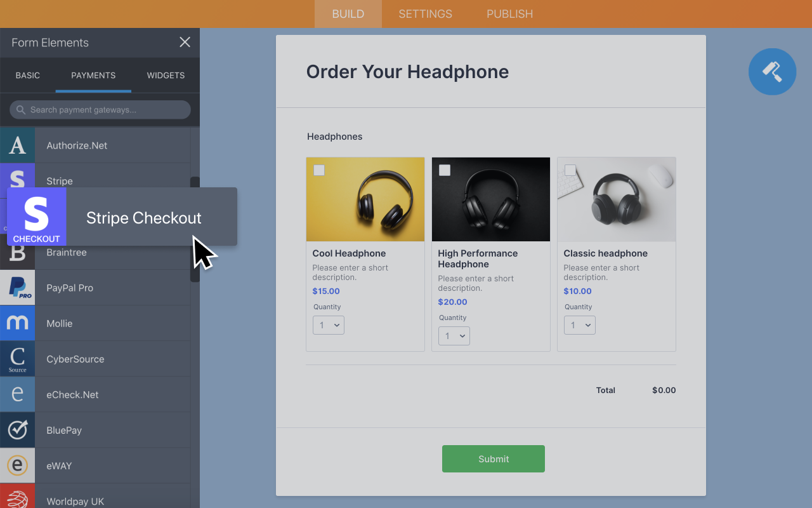Select the Classic headphone checkbox
This screenshot has height=508, width=812.
pyautogui.click(x=570, y=170)
